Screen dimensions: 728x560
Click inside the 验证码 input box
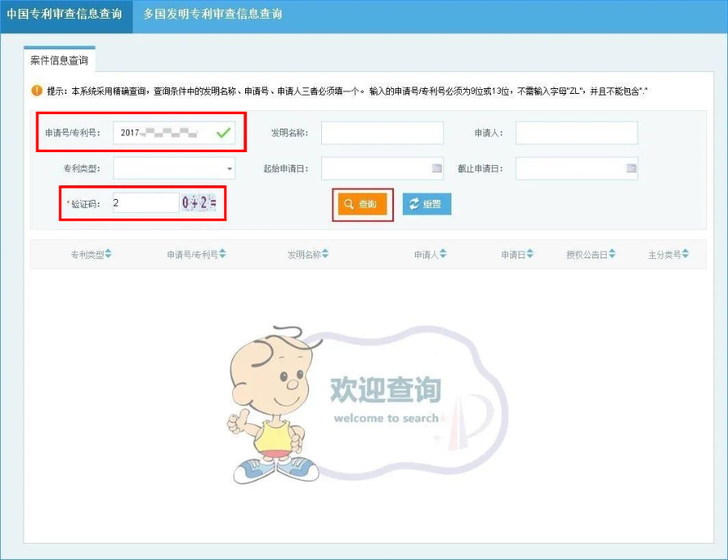(x=146, y=203)
